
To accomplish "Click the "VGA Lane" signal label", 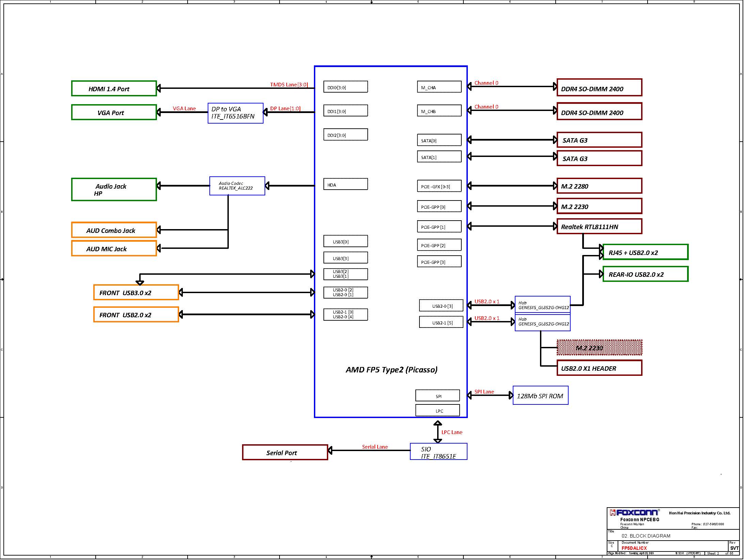I will tap(184, 108).
